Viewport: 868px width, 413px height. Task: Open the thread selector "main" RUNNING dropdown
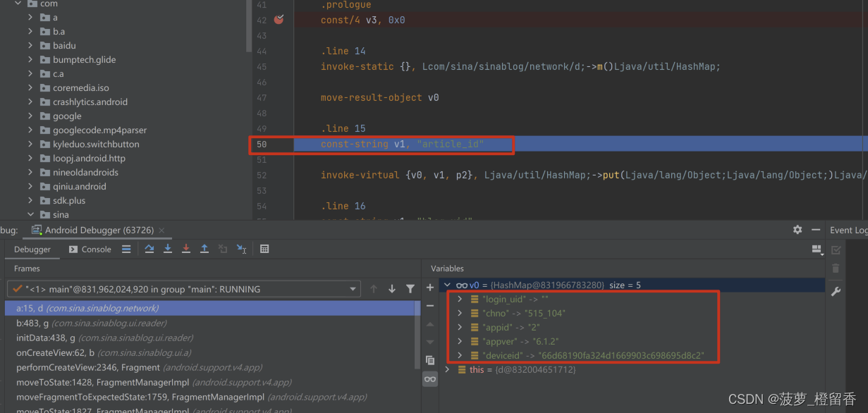(x=185, y=289)
